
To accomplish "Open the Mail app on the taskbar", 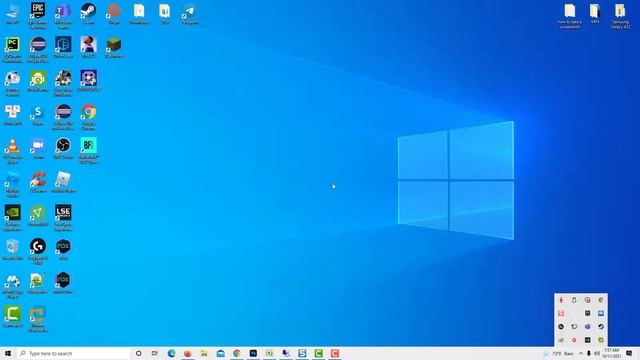I will pos(220,353).
